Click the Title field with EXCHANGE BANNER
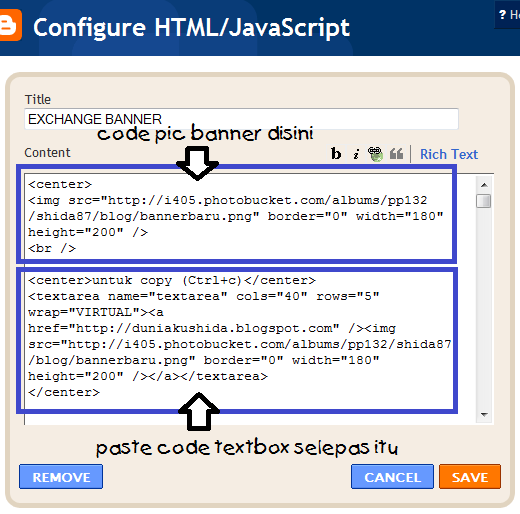 click(241, 119)
